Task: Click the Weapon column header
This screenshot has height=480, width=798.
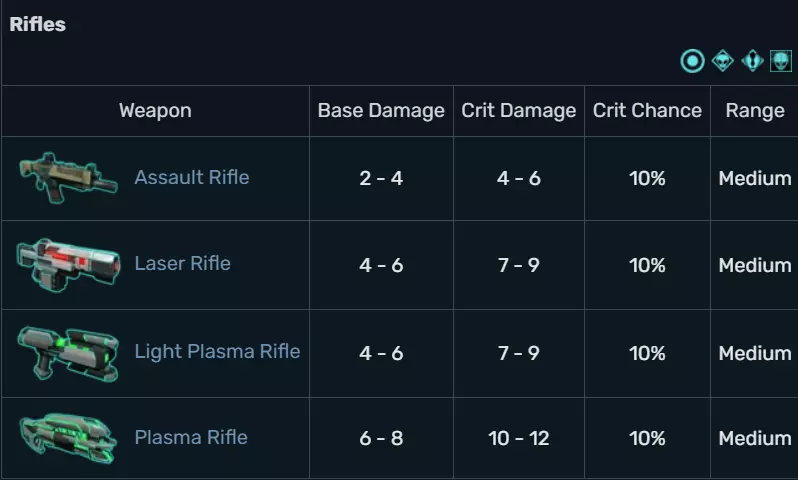Action: point(155,110)
